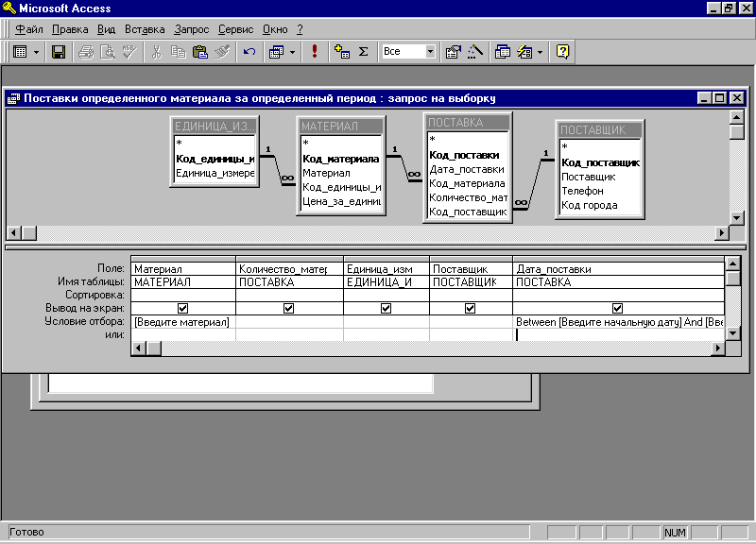Select Дата_поставки field in ПОСТАВКА table
This screenshot has height=544, width=756.
click(x=467, y=169)
